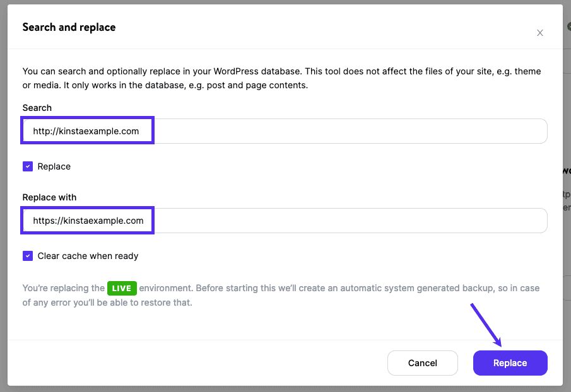Image resolution: width=571 pixels, height=392 pixels.
Task: Click the green LIVE environment badge
Action: point(122,289)
